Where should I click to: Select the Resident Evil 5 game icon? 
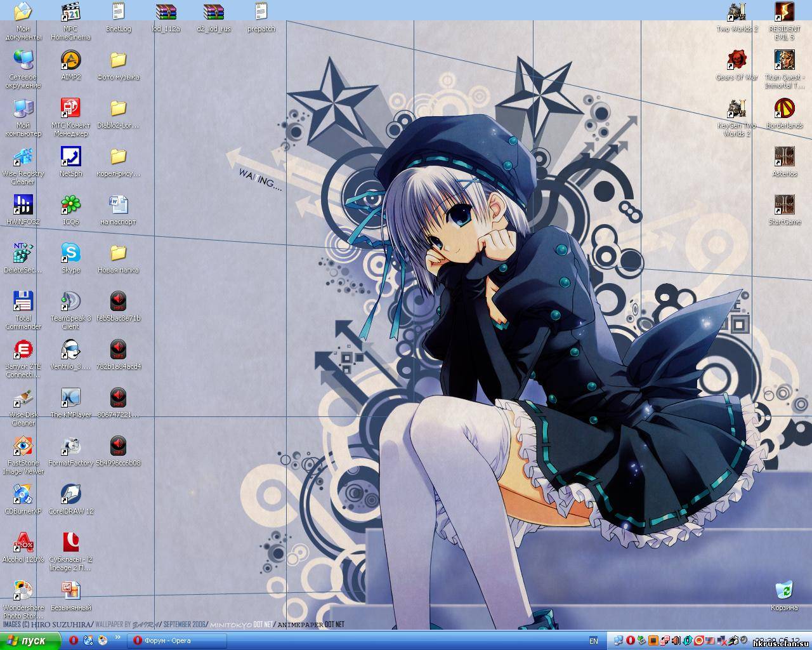point(784,12)
